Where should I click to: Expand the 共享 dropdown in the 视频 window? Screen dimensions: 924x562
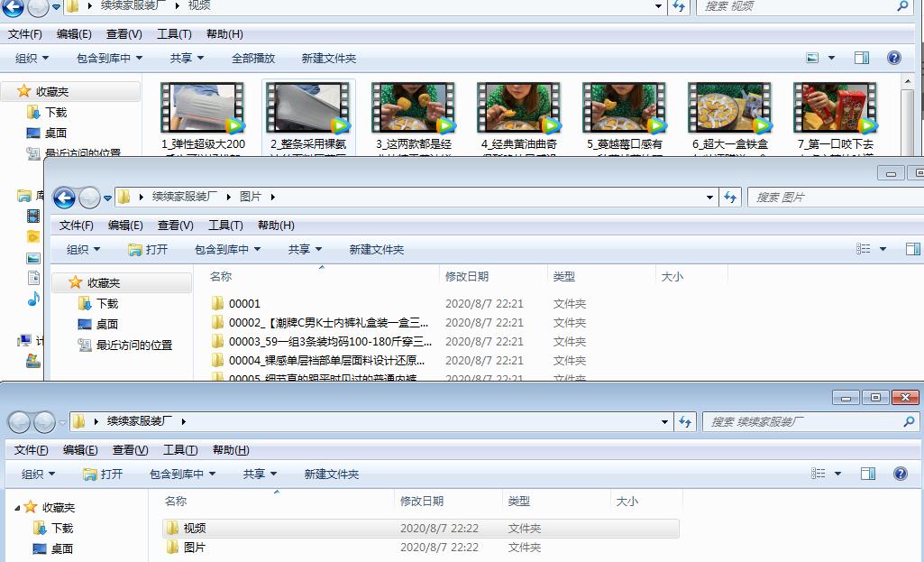(x=186, y=57)
